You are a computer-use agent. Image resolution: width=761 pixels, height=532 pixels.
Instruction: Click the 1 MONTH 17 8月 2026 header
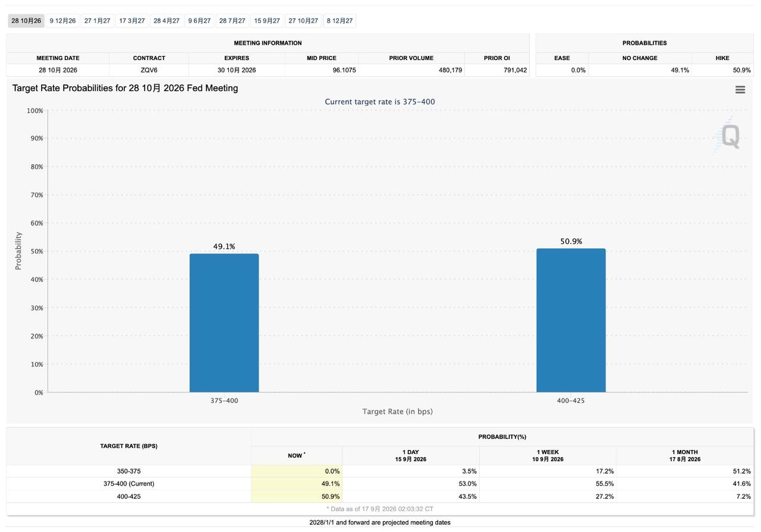[685, 455]
